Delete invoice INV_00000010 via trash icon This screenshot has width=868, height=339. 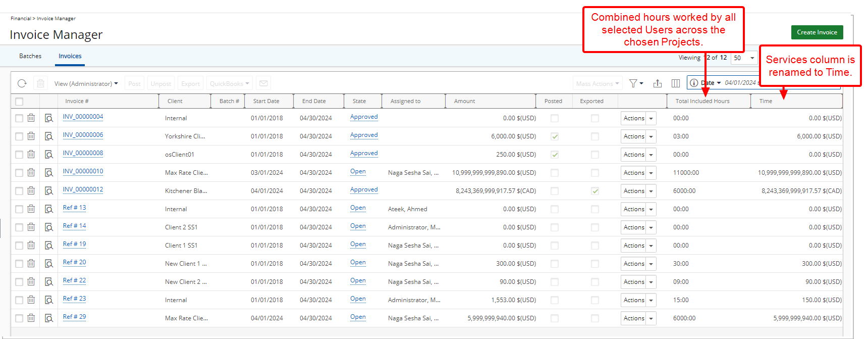(x=31, y=172)
